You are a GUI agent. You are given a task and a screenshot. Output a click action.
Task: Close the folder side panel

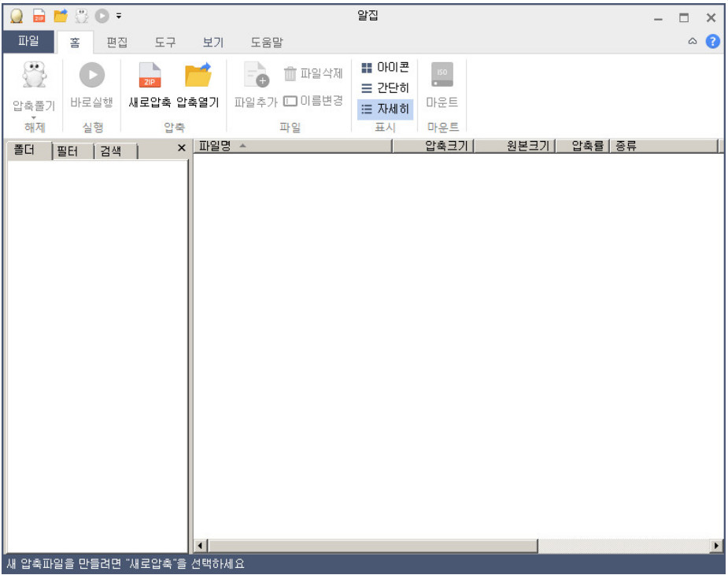[182, 148]
